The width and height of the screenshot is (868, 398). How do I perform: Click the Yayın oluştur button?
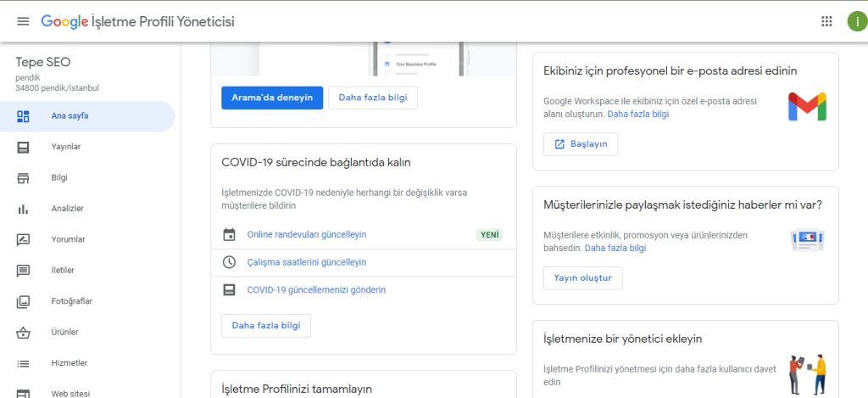tap(582, 278)
